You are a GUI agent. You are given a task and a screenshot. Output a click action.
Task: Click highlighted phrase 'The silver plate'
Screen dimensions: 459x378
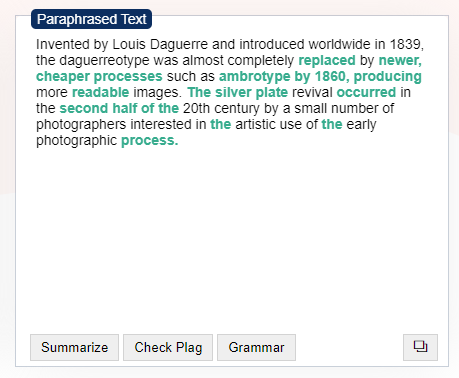[x=238, y=92]
